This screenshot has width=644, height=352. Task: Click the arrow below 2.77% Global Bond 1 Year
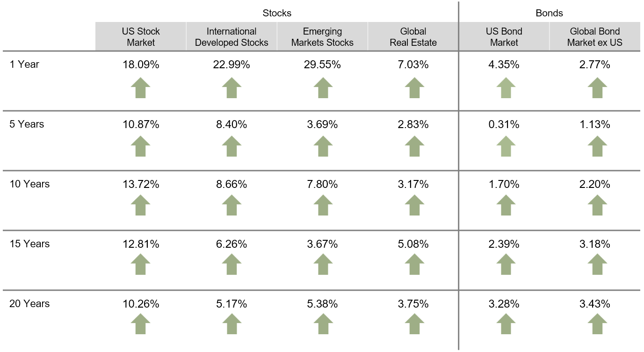point(597,88)
